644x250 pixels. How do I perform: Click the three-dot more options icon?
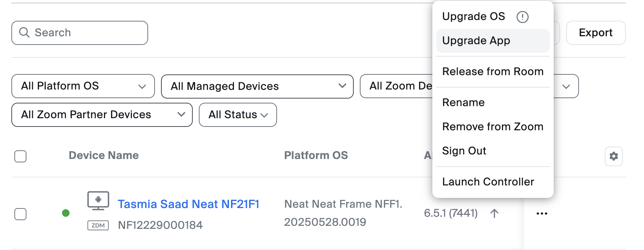[542, 213]
